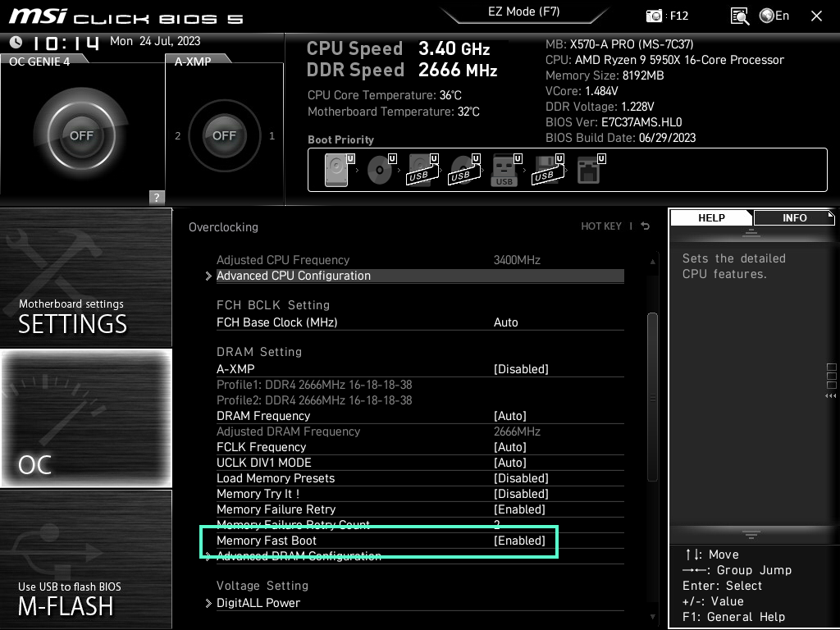Open the search/favorites icon in title bar
This screenshot has width=840, height=630.
[739, 16]
